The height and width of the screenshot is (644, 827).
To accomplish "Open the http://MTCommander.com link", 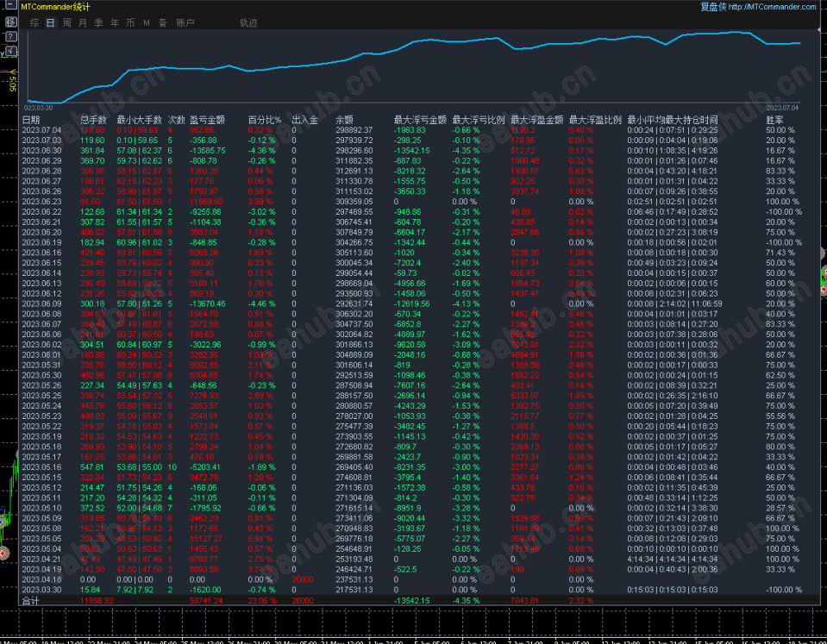I will pyautogui.click(x=772, y=7).
